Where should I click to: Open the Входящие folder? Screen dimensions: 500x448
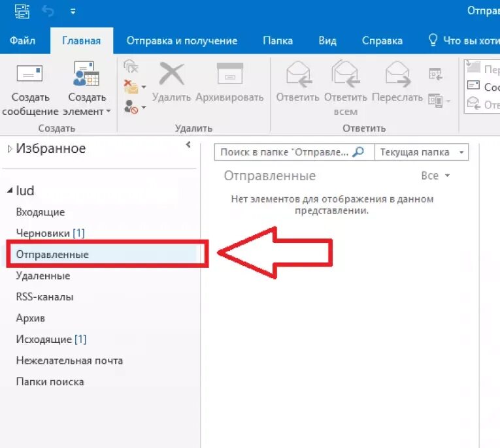(x=40, y=212)
